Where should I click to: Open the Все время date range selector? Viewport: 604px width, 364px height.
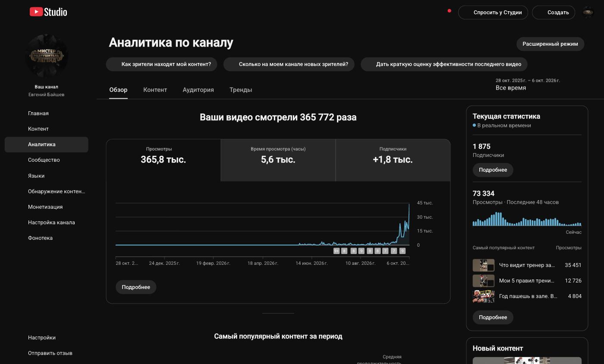point(528,84)
